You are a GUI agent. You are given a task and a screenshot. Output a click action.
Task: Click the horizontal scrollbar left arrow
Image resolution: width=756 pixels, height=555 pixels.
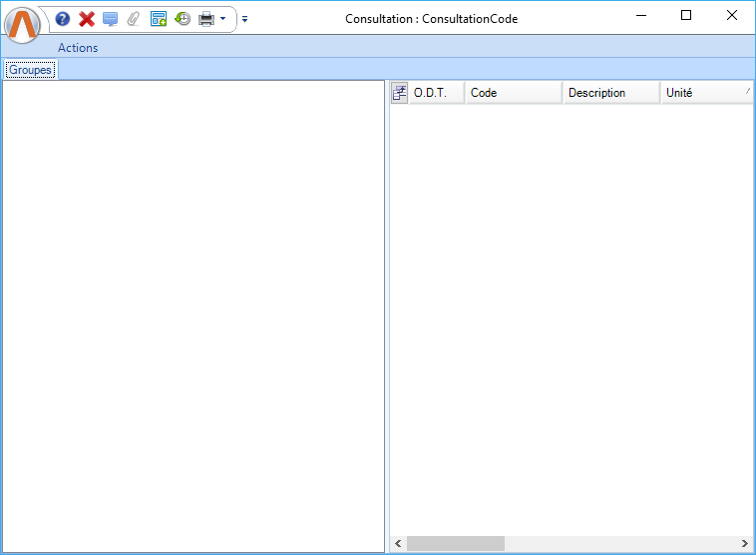tap(398, 544)
